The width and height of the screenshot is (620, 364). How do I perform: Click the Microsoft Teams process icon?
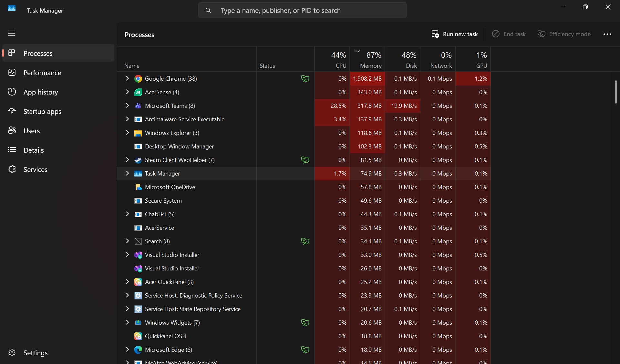coord(138,106)
